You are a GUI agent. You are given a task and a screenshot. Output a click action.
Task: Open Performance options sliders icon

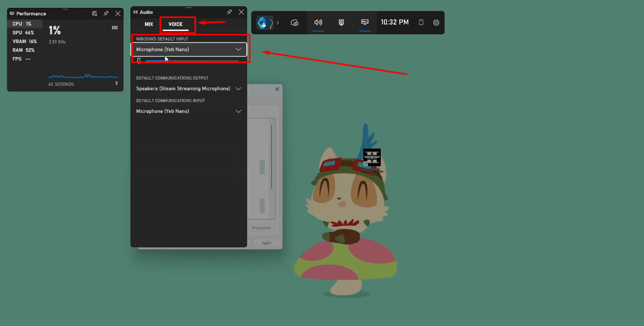pos(94,13)
